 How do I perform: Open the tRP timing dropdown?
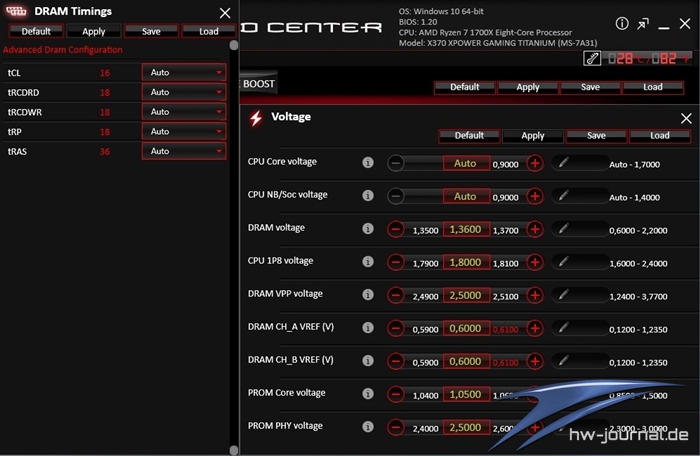tap(184, 131)
